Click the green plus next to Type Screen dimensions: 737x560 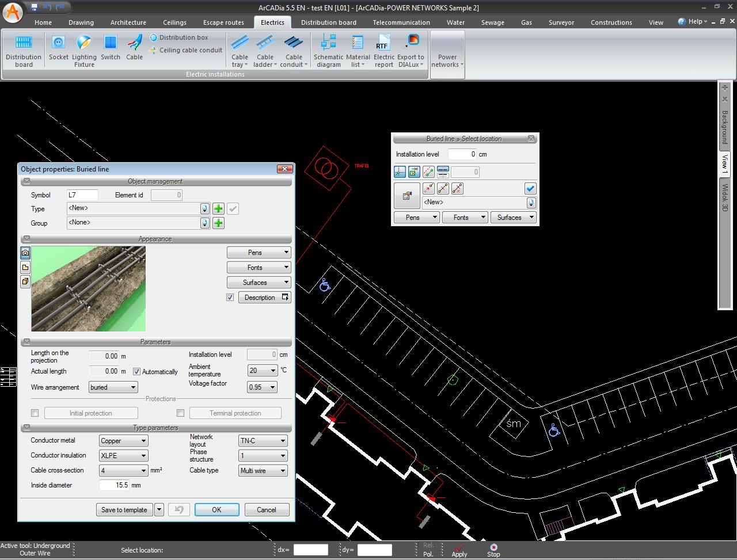click(x=218, y=209)
